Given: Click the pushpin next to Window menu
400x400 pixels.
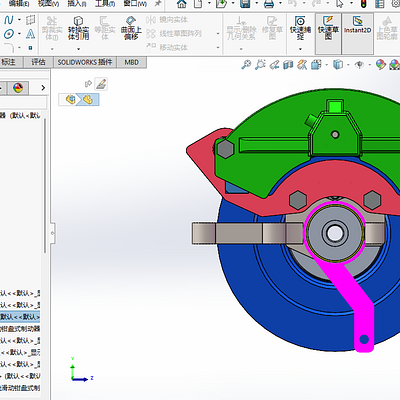Looking at the screenshot, I should point(158,4).
